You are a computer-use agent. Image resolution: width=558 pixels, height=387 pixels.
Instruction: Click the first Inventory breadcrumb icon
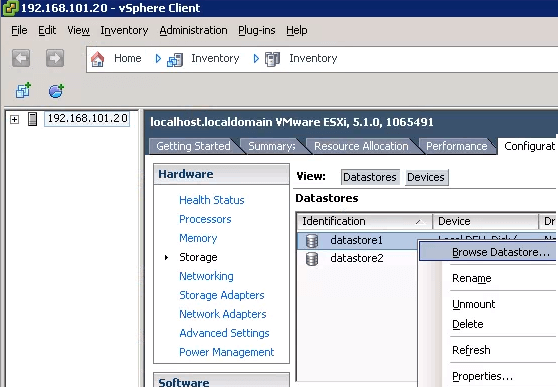(175, 59)
